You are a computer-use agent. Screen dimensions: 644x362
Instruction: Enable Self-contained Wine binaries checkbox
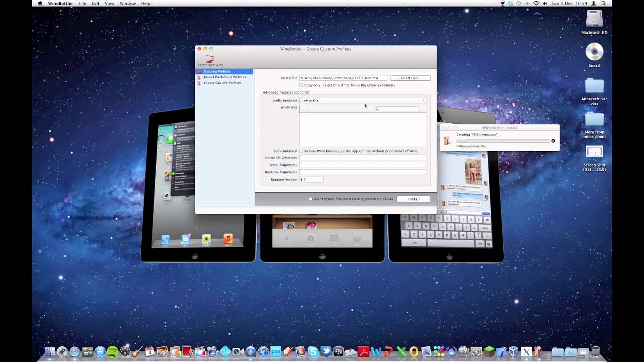(x=301, y=151)
